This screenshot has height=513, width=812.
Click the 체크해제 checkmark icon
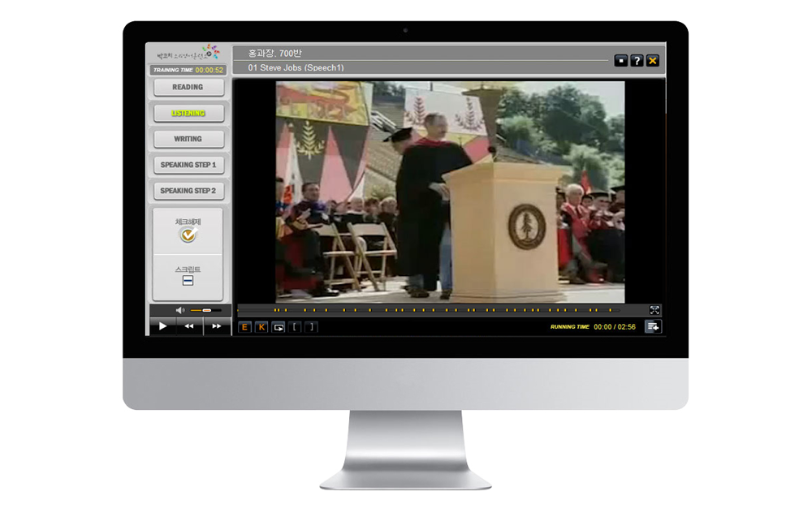click(x=188, y=235)
